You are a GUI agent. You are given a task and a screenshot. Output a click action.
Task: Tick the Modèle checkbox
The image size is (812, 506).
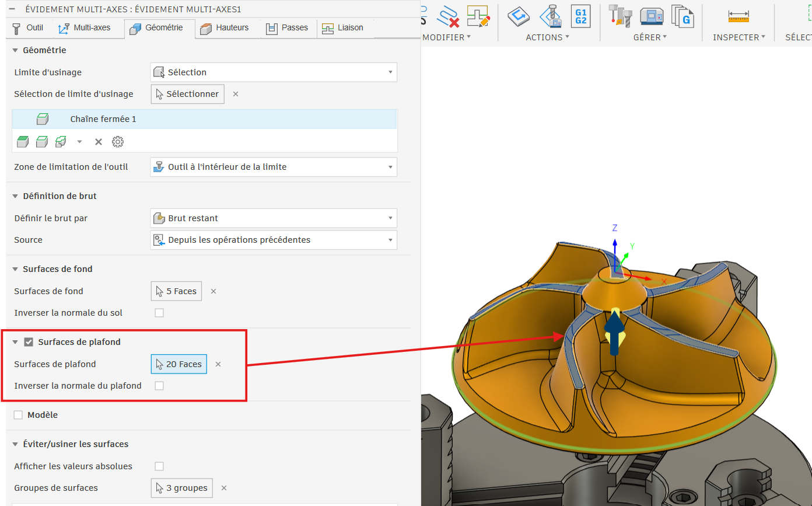(18, 415)
